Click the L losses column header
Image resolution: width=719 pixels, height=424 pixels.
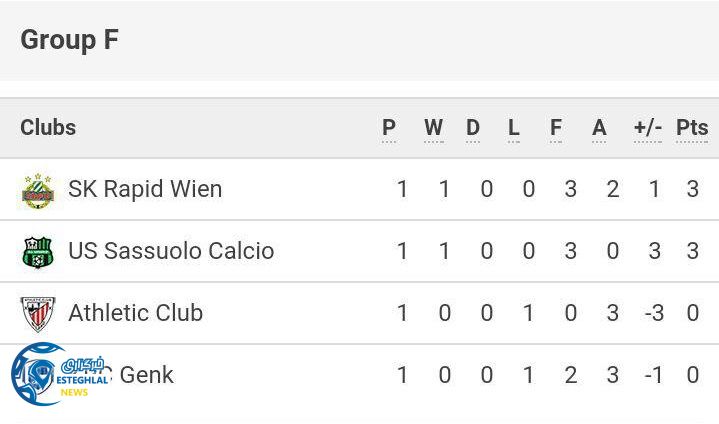pos(514,128)
